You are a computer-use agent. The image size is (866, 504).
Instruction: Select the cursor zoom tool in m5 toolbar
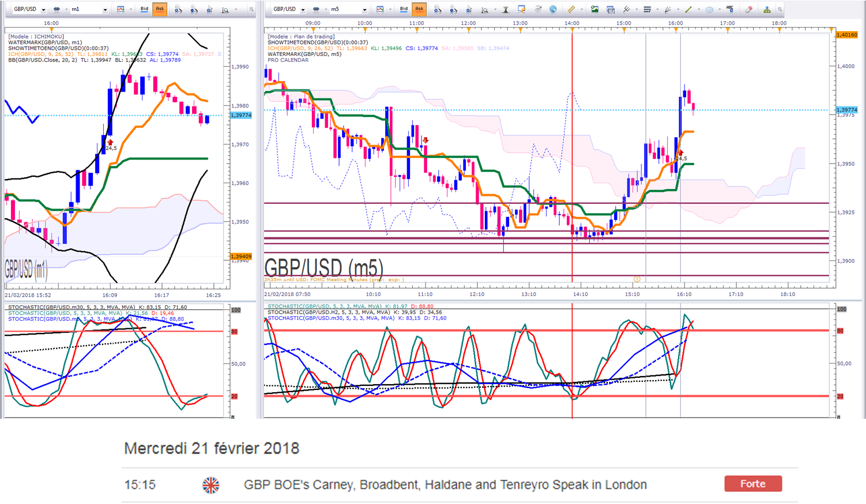click(469, 9)
